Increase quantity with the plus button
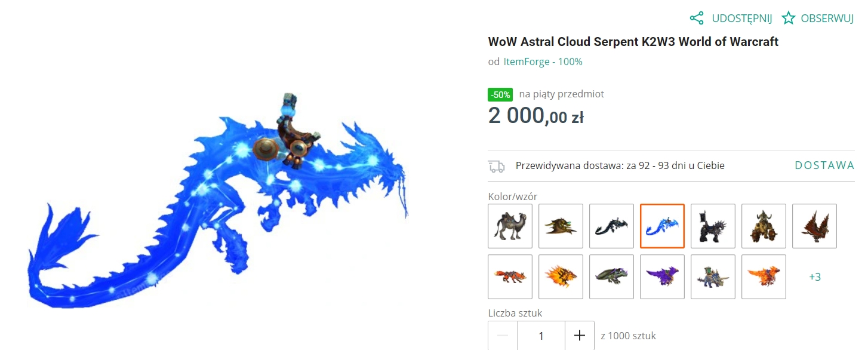This screenshot has width=868, height=350. [579, 336]
